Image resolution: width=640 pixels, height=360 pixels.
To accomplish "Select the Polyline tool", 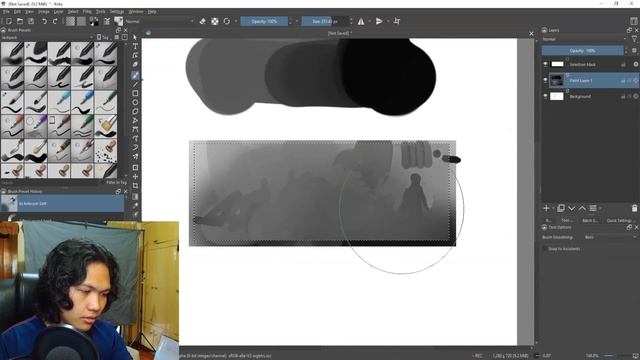I will [x=135, y=120].
